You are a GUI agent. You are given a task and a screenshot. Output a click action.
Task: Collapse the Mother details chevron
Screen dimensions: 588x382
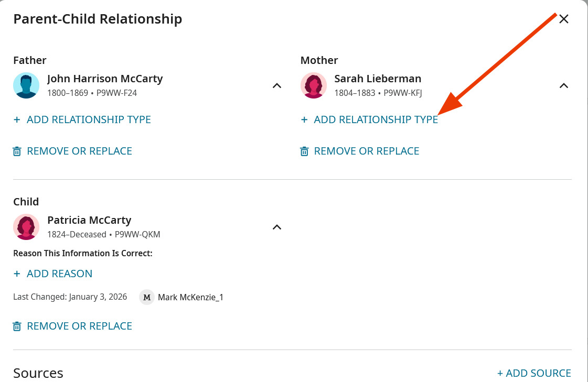tap(564, 85)
